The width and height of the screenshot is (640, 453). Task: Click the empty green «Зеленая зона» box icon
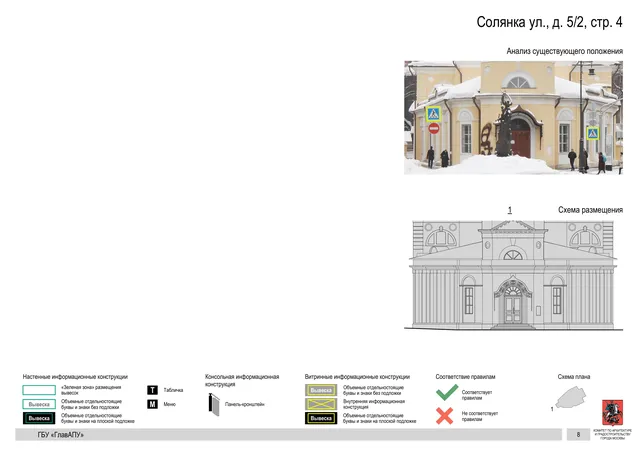coord(39,390)
